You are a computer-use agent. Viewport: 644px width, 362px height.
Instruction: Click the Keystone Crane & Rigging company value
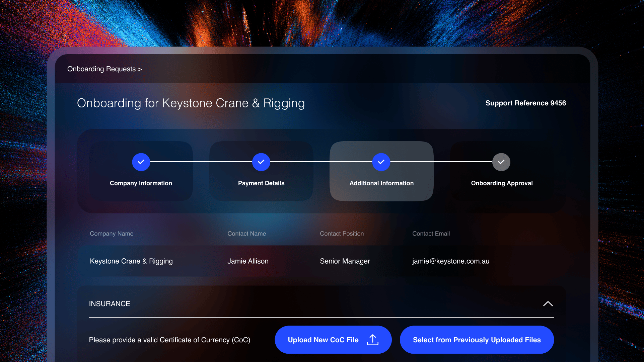pyautogui.click(x=131, y=261)
